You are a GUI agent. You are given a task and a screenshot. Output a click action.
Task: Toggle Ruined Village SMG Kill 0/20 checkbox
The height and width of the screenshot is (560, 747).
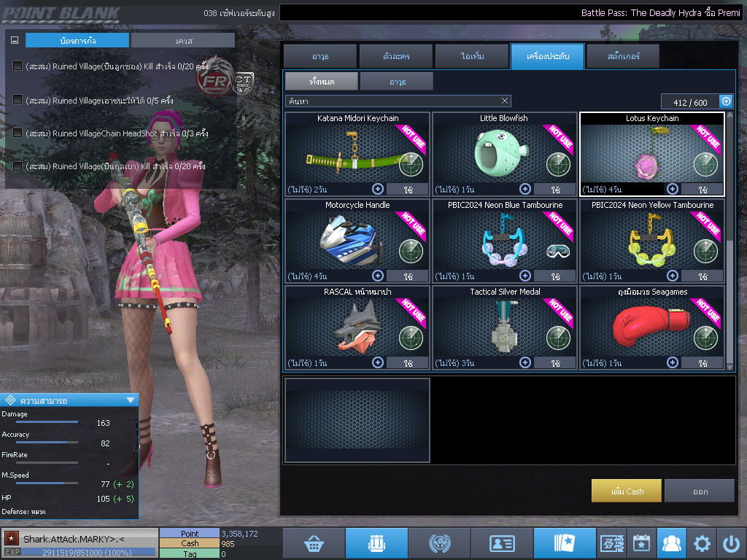18,166
